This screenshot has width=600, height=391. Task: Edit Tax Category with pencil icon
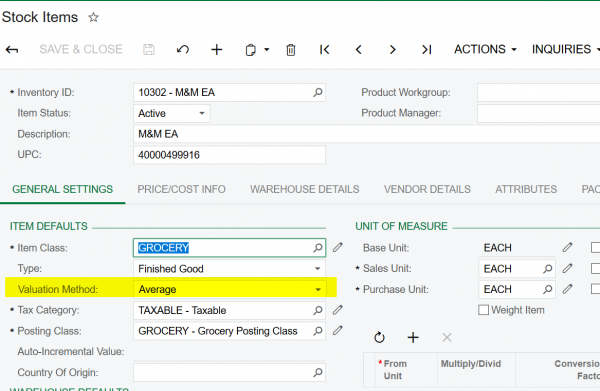pyautogui.click(x=338, y=310)
